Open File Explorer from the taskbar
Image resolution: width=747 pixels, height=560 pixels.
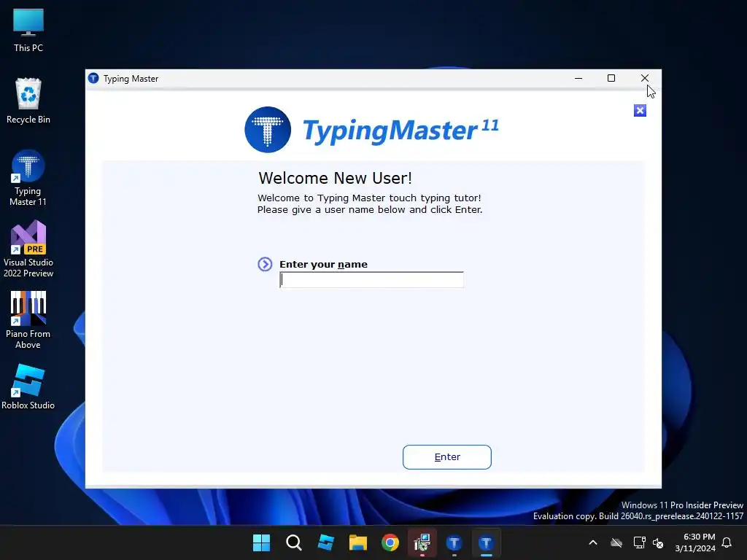pyautogui.click(x=357, y=542)
